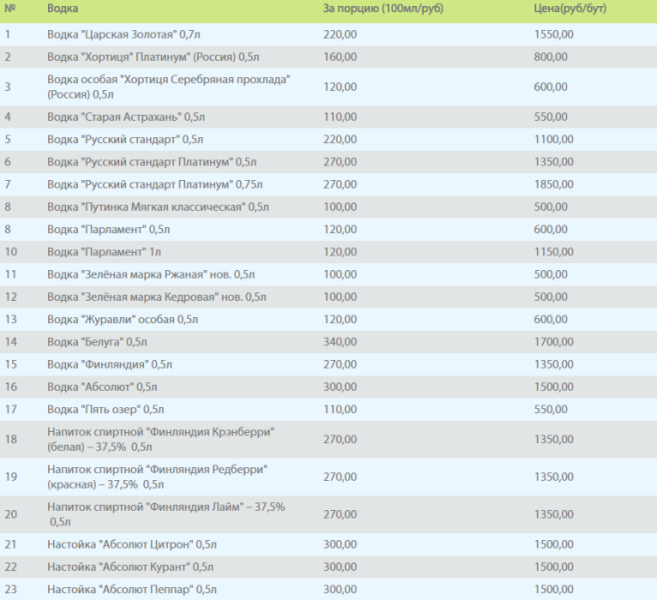The image size is (657, 600).
Task: Select 'Водка "Финляндия" 0,5л' name
Action: [109, 365]
